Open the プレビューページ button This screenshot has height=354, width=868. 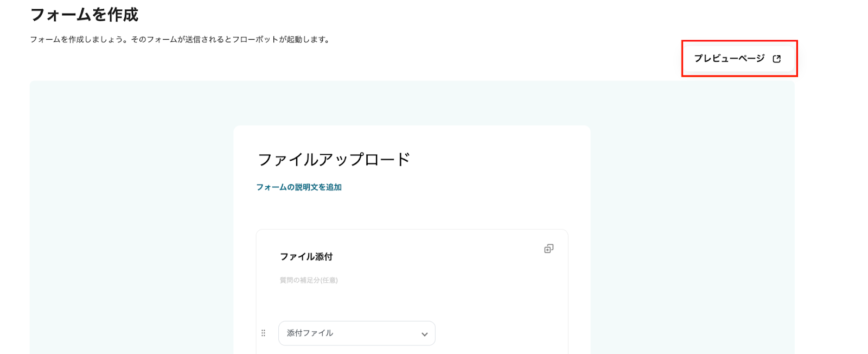pyautogui.click(x=739, y=59)
